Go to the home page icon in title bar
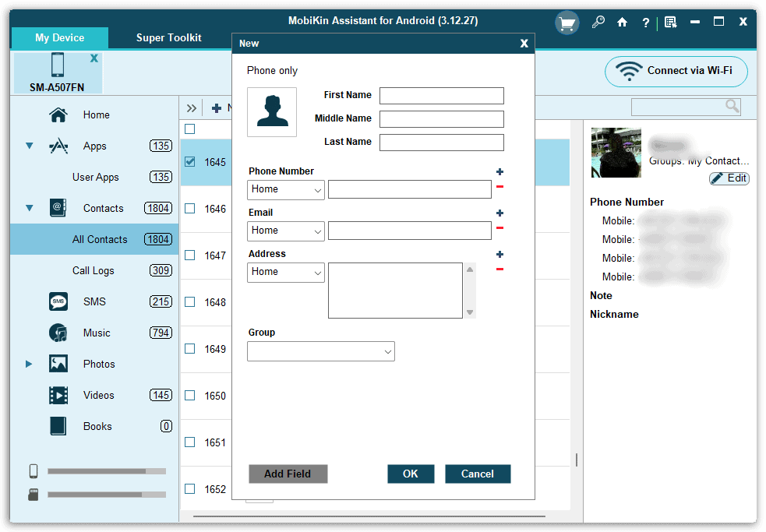766x532 pixels. click(x=622, y=22)
